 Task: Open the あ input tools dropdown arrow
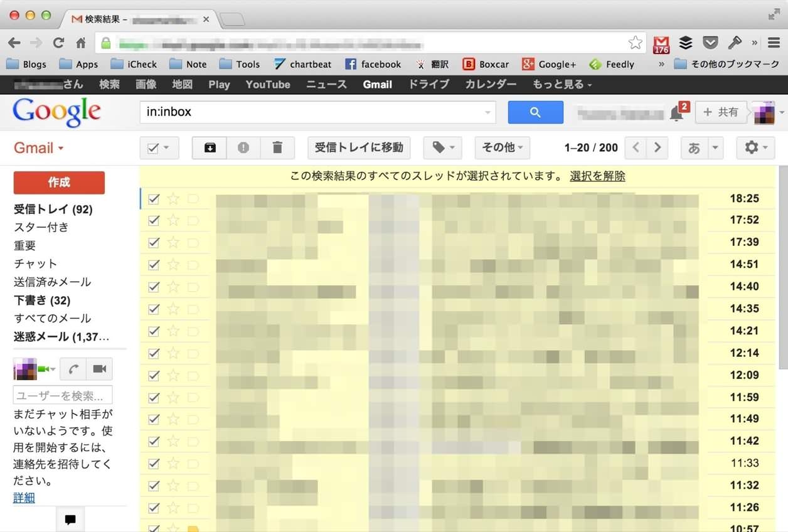[715, 148]
